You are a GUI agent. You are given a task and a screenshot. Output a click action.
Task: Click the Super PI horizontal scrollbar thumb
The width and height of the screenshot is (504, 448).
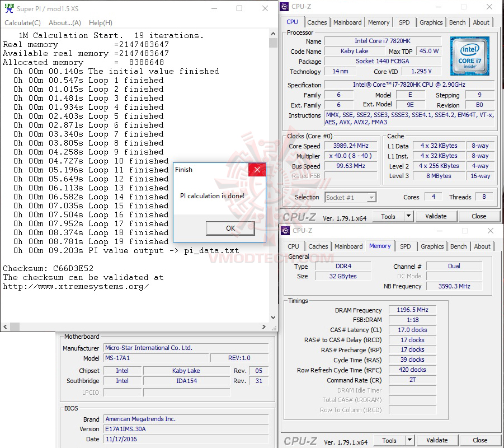[15, 326]
